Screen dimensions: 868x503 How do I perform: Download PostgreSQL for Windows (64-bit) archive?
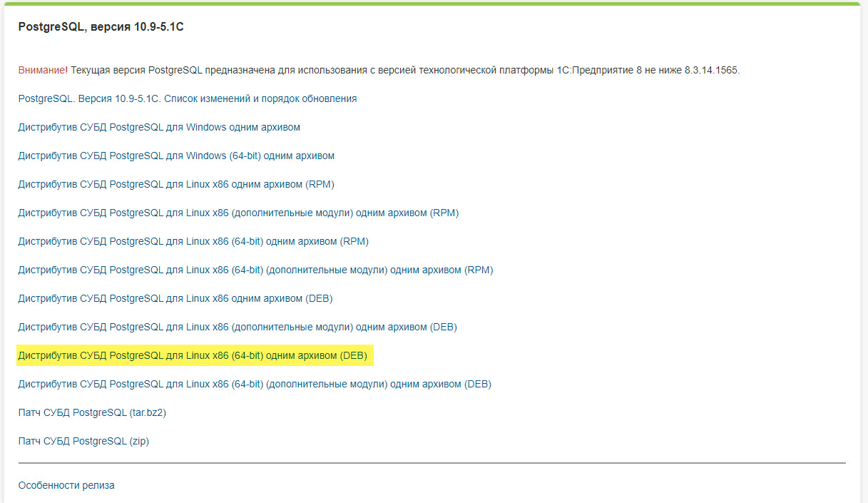click(x=176, y=156)
